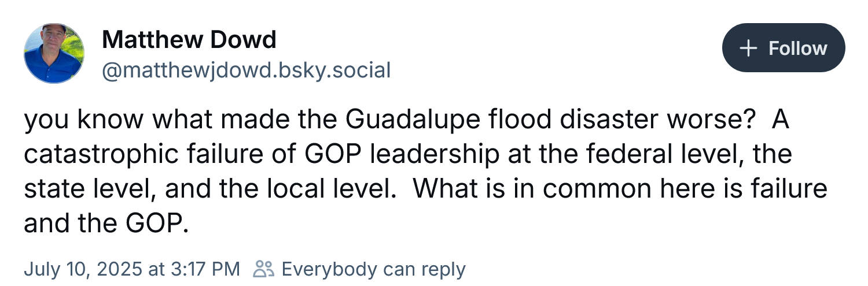The height and width of the screenshot is (286, 868).
Task: Click the word 'Follow' label
Action: coord(798,48)
